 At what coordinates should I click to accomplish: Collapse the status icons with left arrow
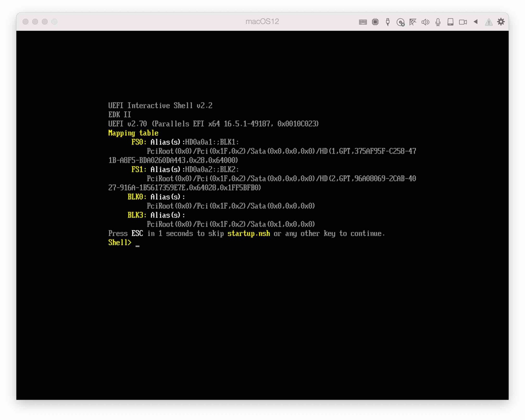(x=476, y=22)
